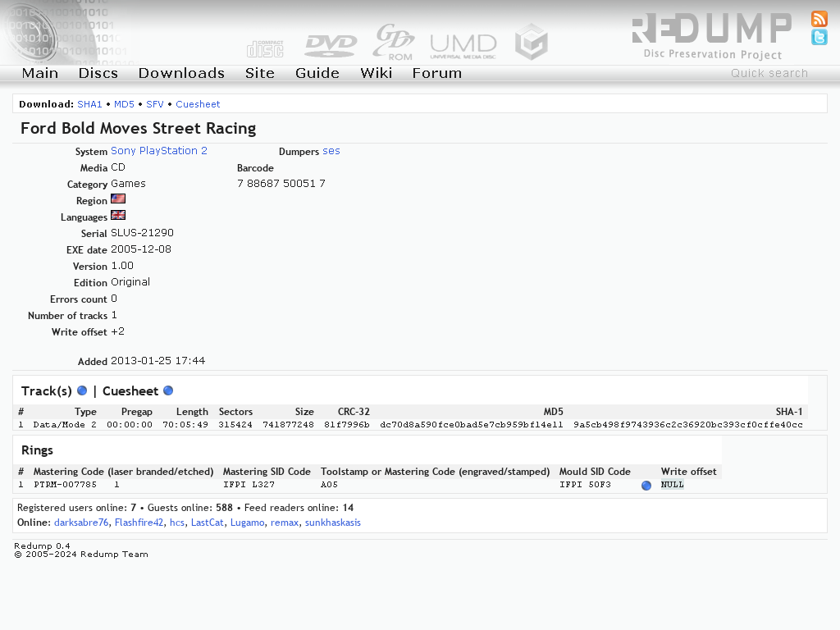
Task: Select the GameCube disc icon
Action: pos(532,41)
